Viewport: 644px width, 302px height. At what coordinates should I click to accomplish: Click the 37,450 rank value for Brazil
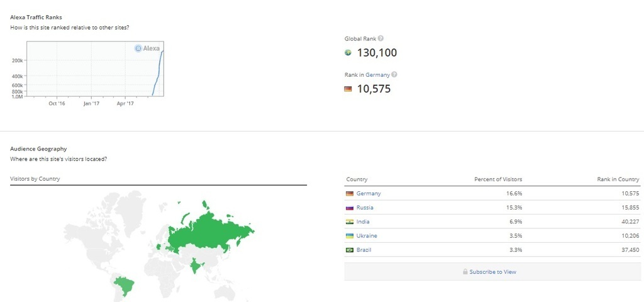[631, 250]
